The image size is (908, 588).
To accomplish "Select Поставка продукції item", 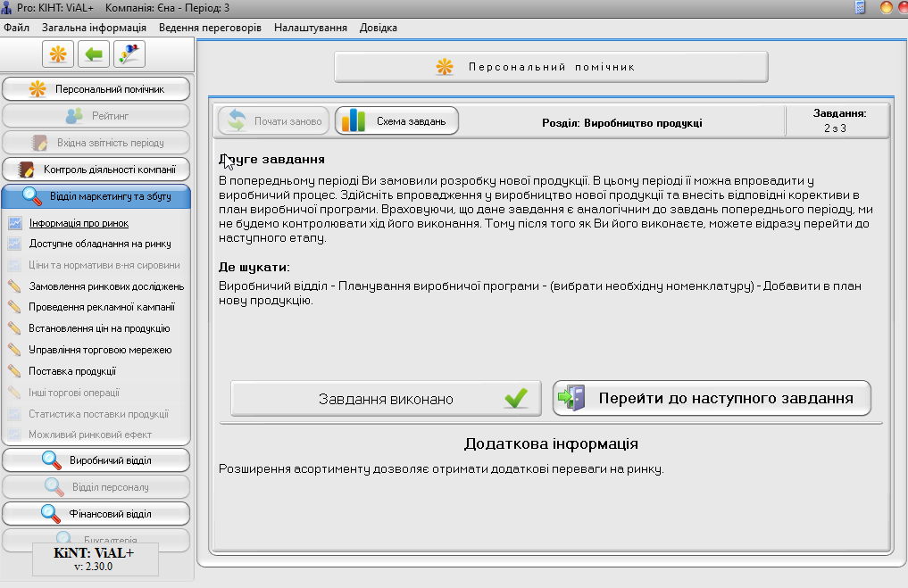I will tap(72, 371).
